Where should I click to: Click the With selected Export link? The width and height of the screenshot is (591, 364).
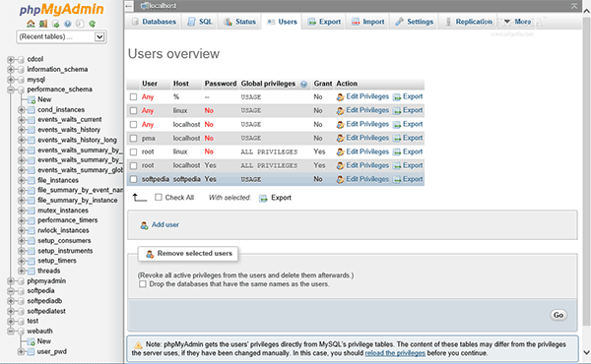pos(281,198)
